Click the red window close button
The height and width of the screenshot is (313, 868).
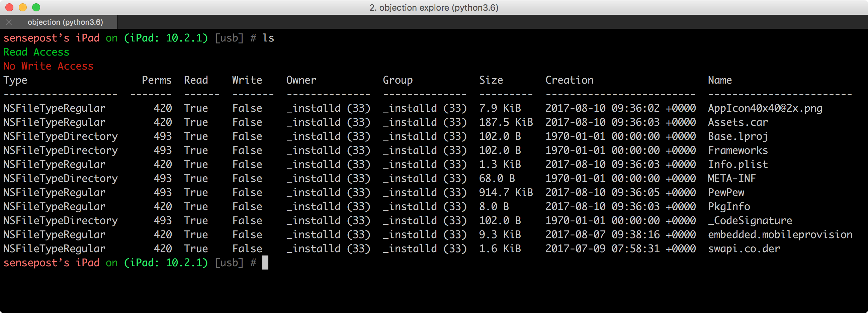9,7
